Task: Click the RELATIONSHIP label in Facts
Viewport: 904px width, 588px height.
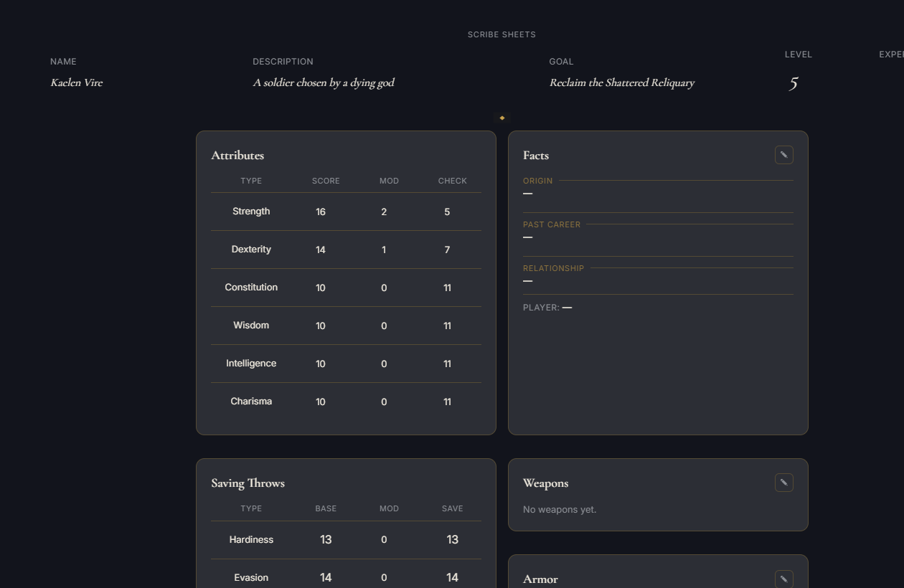Action: 554,268
